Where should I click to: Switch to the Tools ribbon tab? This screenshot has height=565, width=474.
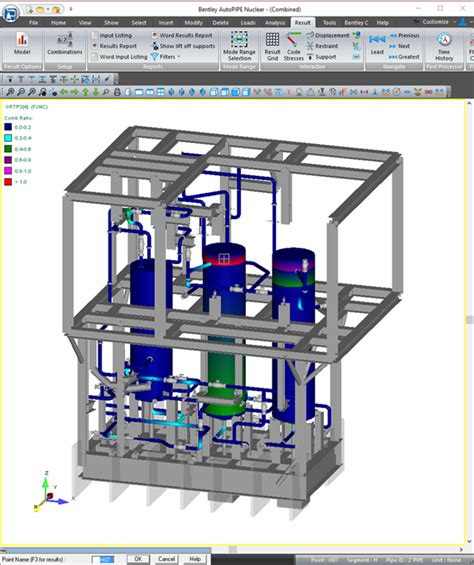click(329, 23)
